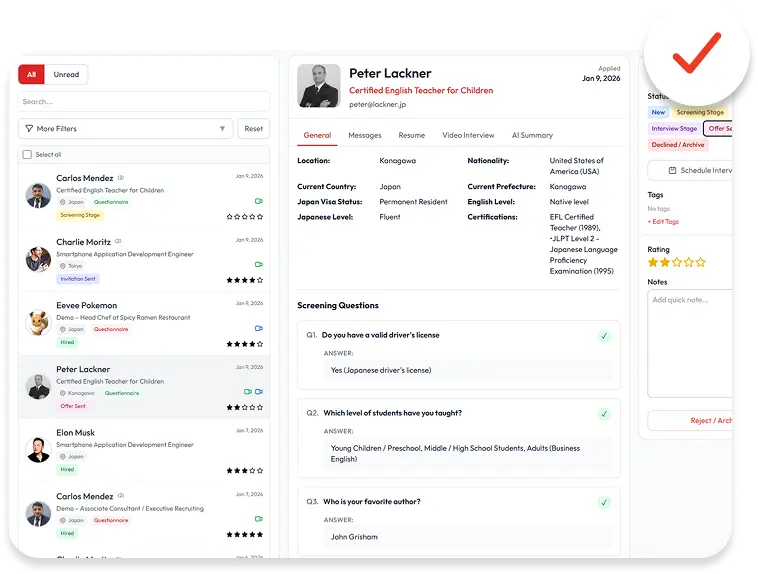Set Rating to five stars

click(x=700, y=263)
